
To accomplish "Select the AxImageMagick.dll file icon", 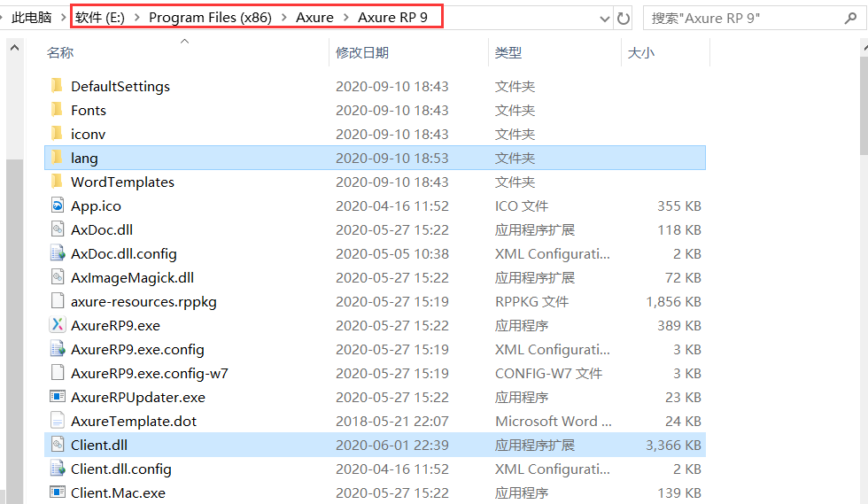I will (x=58, y=277).
